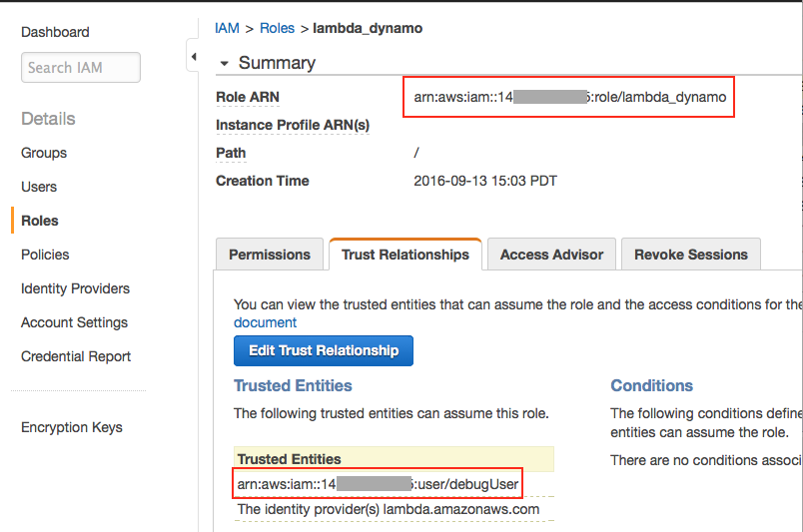Select Roles in the sidebar
Image resolution: width=803 pixels, height=532 pixels.
pyautogui.click(x=40, y=221)
